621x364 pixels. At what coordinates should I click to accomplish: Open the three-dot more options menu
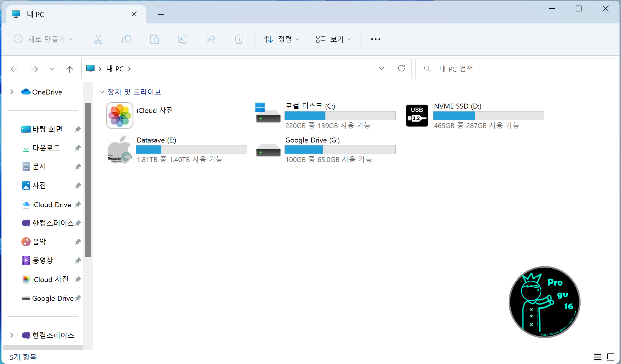(375, 39)
